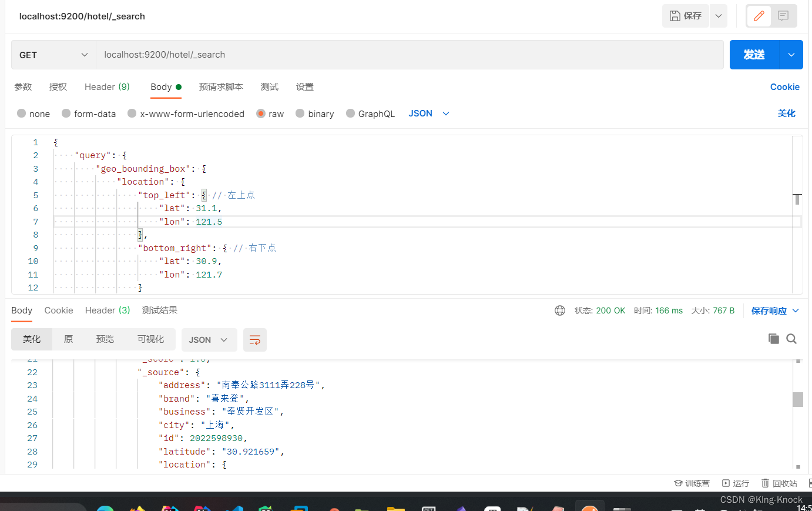Click the "latitude" response line
The height and width of the screenshot is (511, 812).
coord(222,452)
